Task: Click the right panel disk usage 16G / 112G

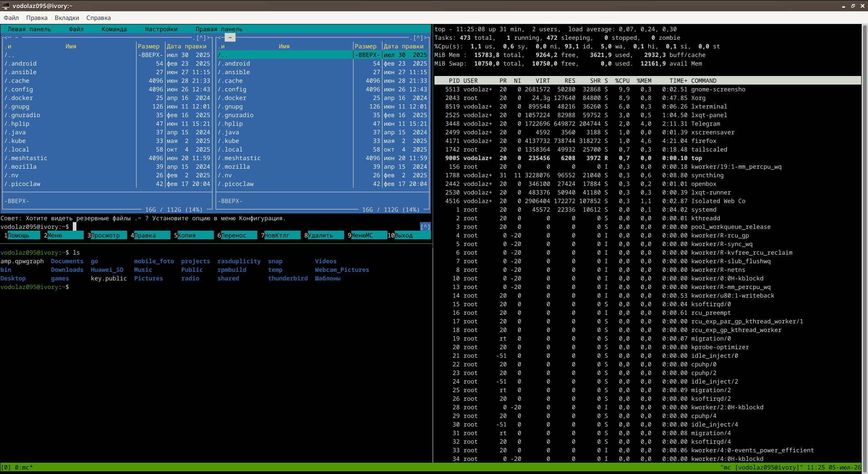Action: tap(391, 210)
